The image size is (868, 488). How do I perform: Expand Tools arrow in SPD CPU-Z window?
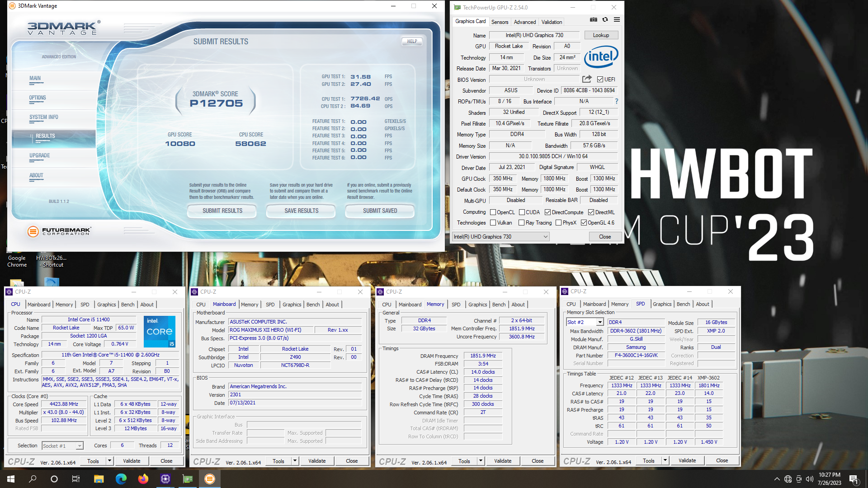(x=665, y=460)
